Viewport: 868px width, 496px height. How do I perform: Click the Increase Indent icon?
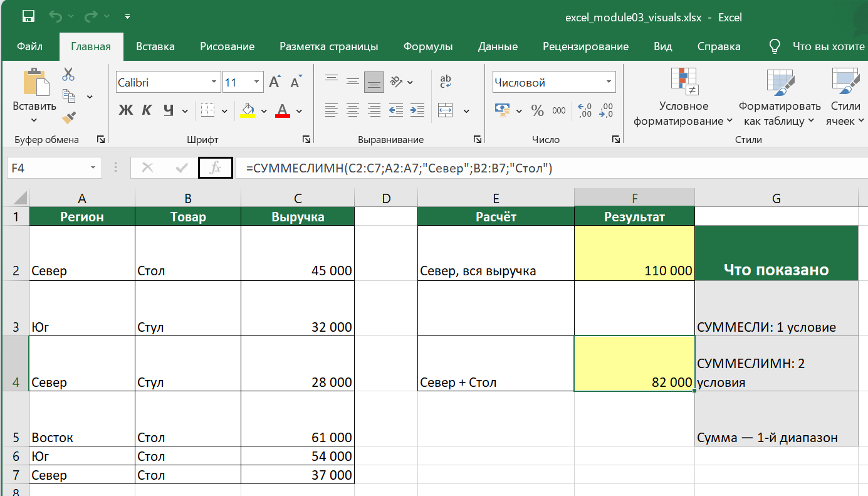(417, 110)
